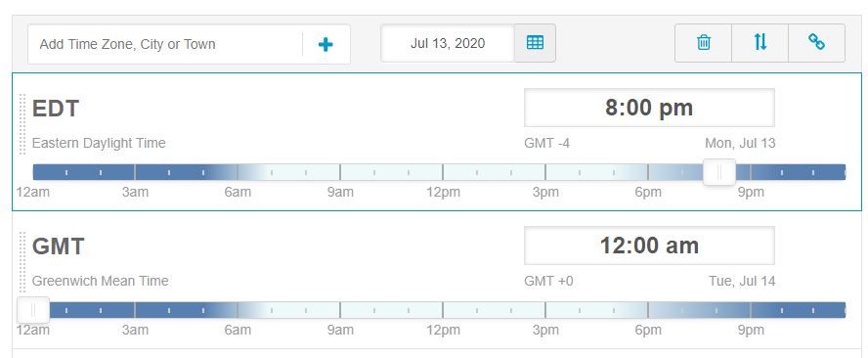Select the EDT time zone heading
The image size is (868, 358).
click(x=56, y=108)
